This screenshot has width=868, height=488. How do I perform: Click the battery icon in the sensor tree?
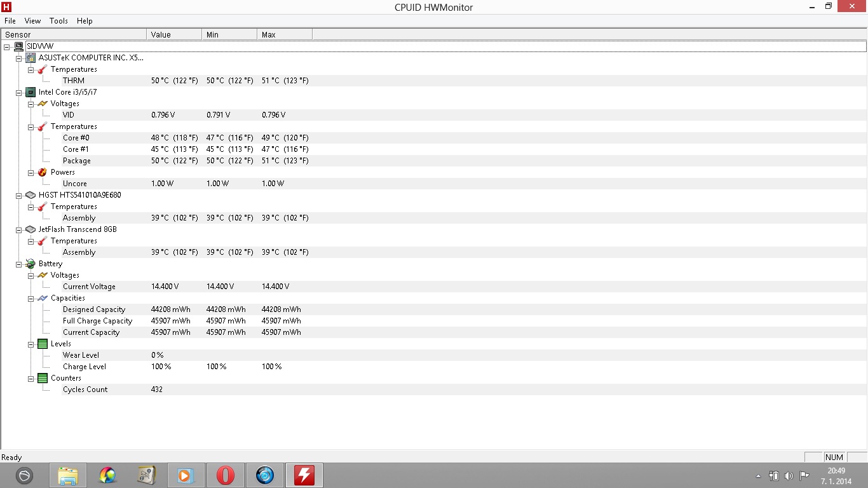31,264
